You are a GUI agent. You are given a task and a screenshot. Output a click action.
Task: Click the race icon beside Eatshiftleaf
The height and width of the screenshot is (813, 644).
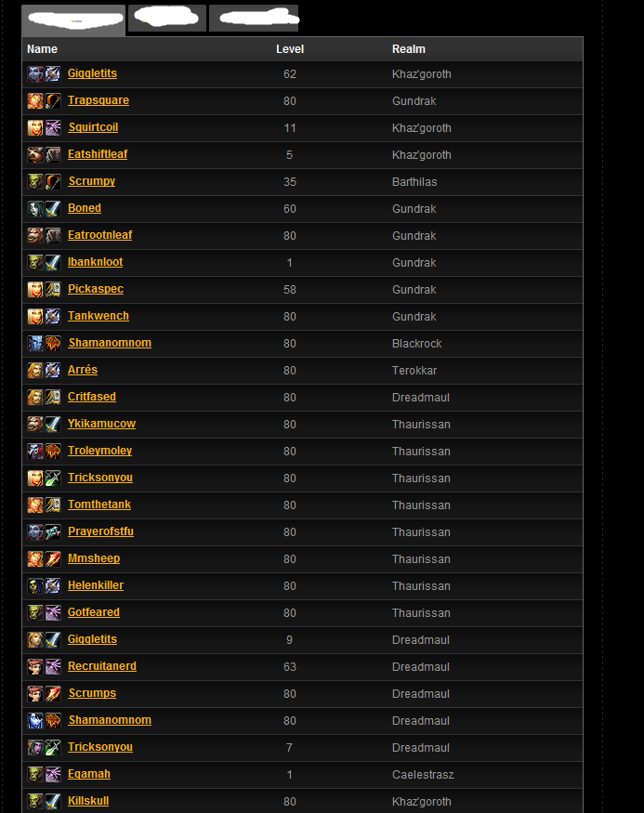pyautogui.click(x=35, y=154)
